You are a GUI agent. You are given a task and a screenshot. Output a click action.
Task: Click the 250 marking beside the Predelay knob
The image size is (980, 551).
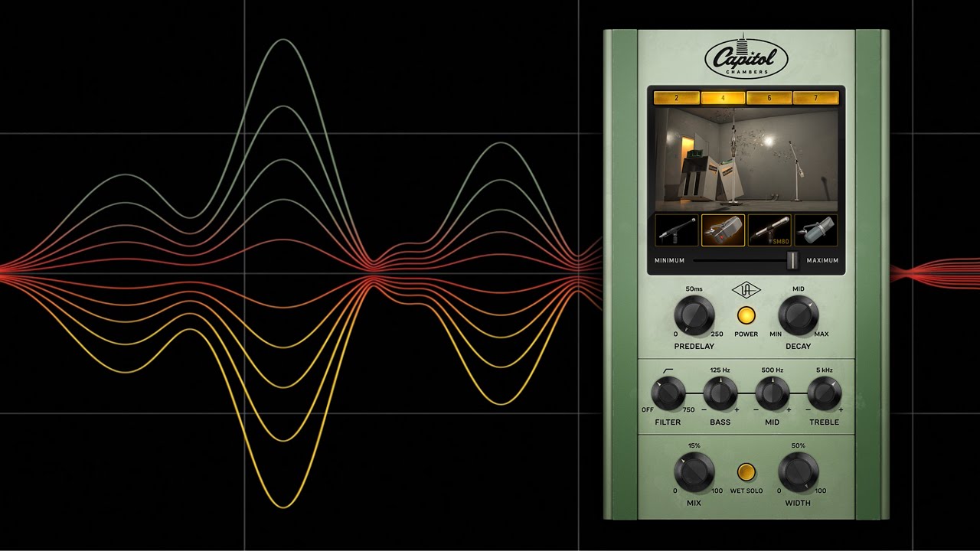[x=717, y=334]
